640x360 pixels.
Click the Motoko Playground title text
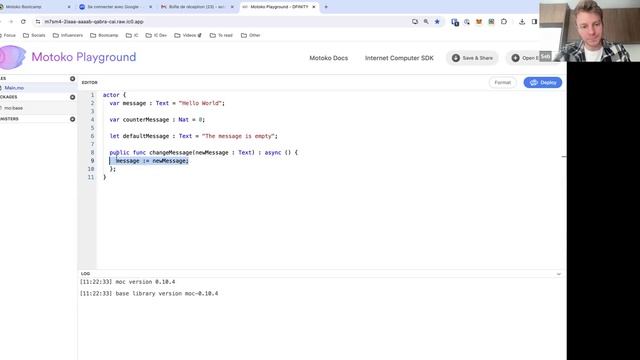(84, 57)
